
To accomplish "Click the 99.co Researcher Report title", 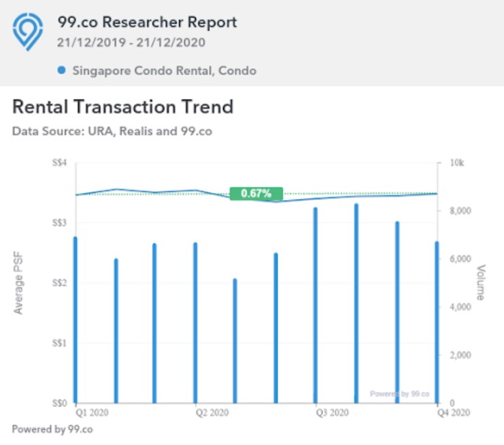I will [x=147, y=22].
